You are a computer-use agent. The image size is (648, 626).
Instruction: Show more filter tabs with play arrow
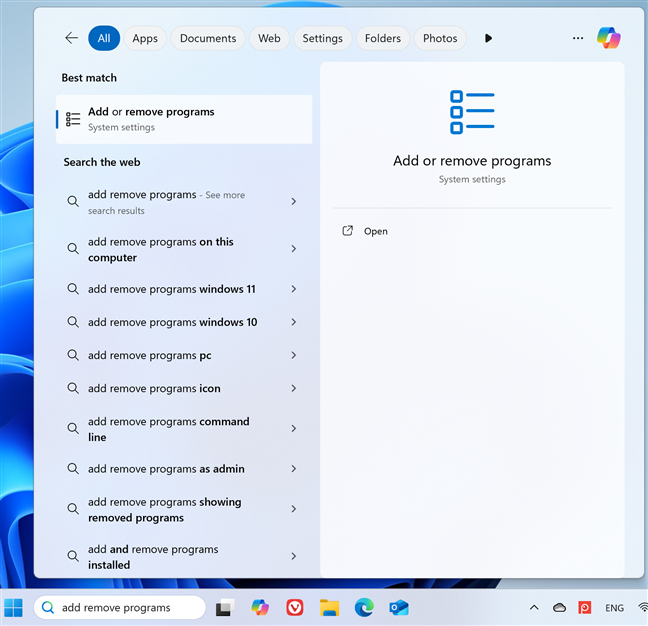pyautogui.click(x=488, y=38)
